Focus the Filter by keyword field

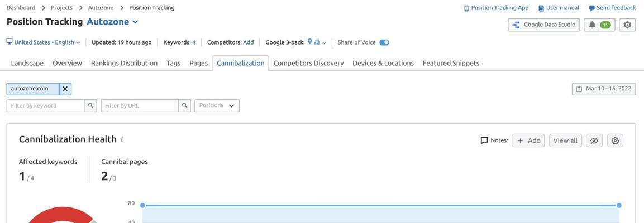(46, 105)
